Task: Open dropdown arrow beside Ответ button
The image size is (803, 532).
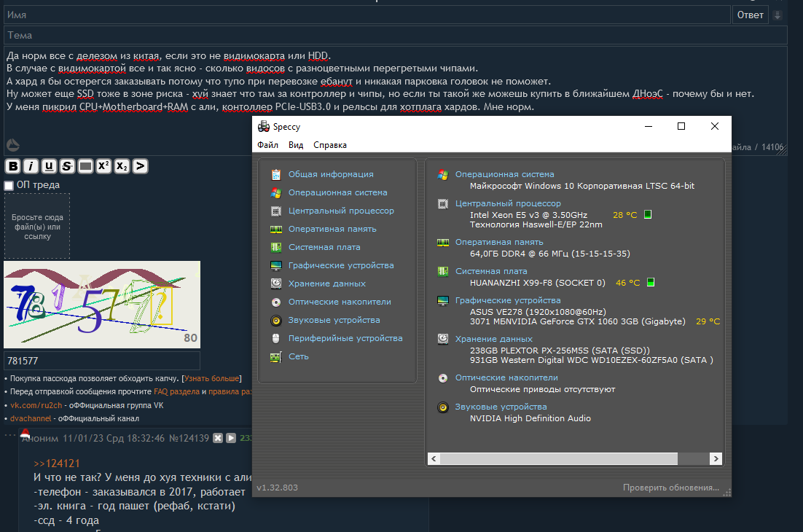Action: [777, 15]
